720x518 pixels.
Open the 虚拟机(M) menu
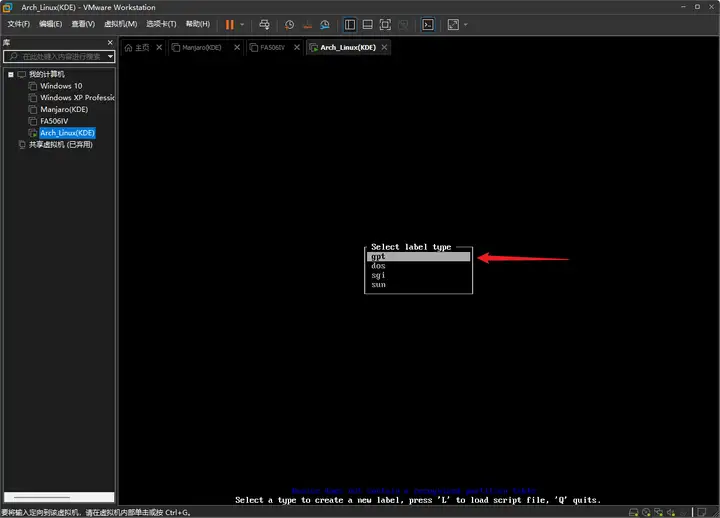[x=120, y=24]
